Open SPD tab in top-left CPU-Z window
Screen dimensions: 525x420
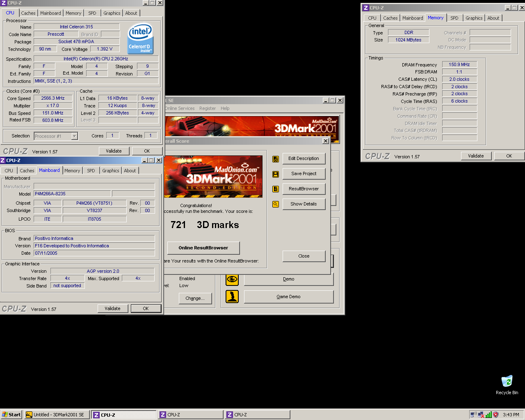(x=92, y=13)
